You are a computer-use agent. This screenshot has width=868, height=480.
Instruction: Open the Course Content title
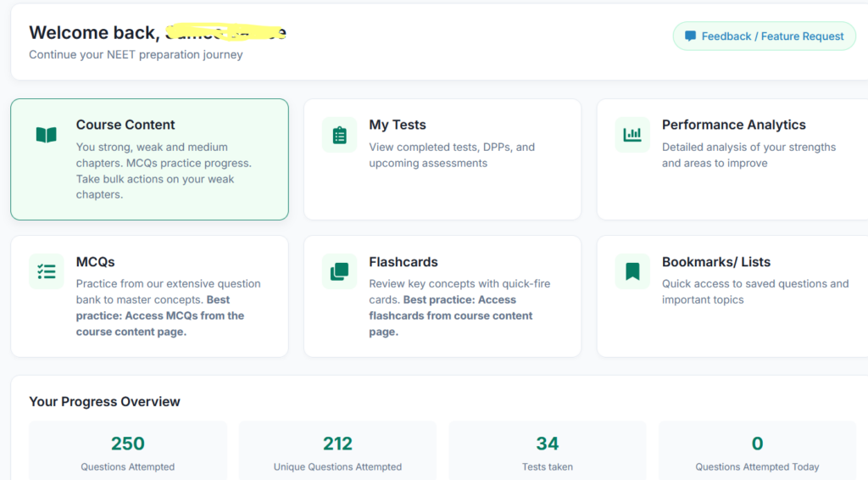click(125, 125)
